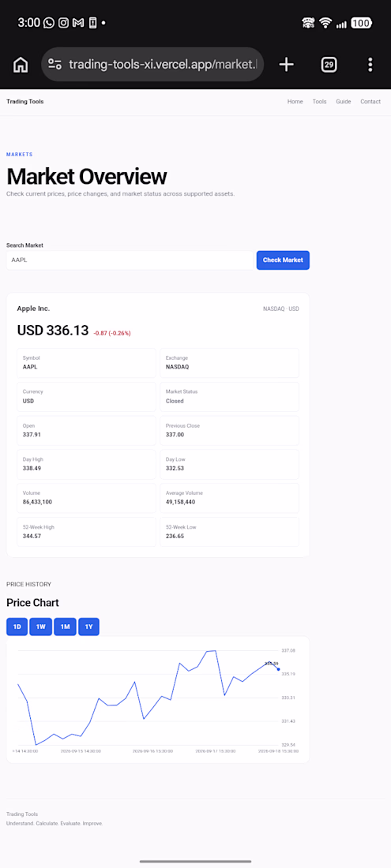This screenshot has width=391, height=868.
Task: Click the 52-Week High 344.57 cell
Action: click(x=86, y=531)
